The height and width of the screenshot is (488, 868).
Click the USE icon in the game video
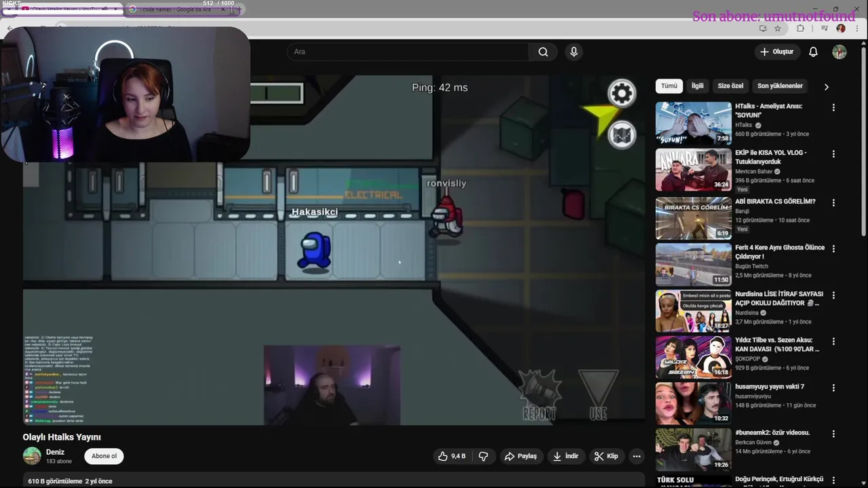[598, 395]
